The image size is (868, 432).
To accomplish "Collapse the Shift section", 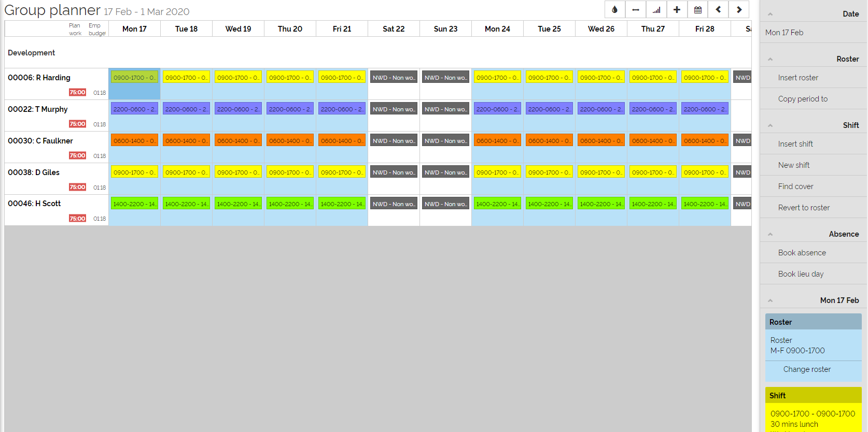I will (771, 126).
